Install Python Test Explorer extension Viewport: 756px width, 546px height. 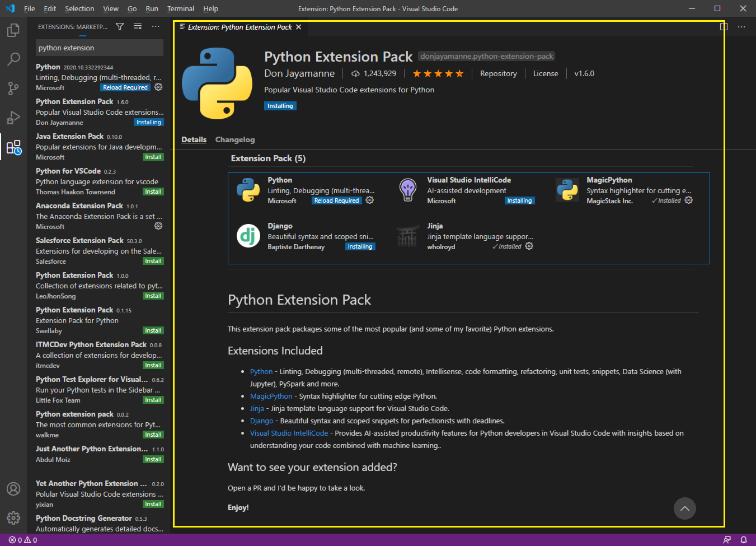pyautogui.click(x=153, y=400)
